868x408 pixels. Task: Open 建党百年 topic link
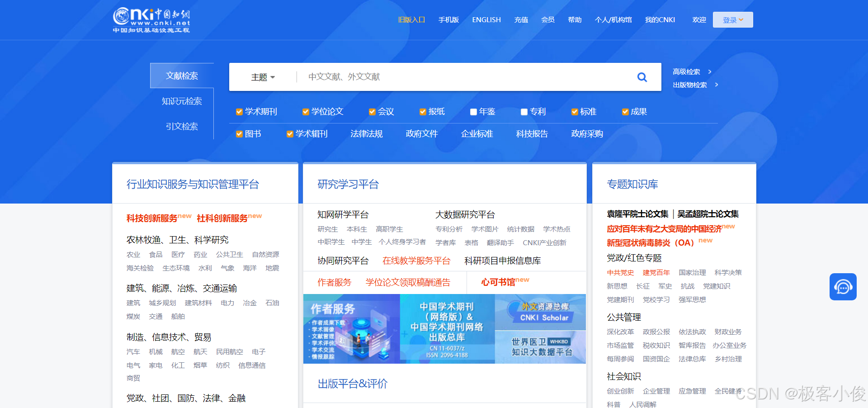(656, 272)
